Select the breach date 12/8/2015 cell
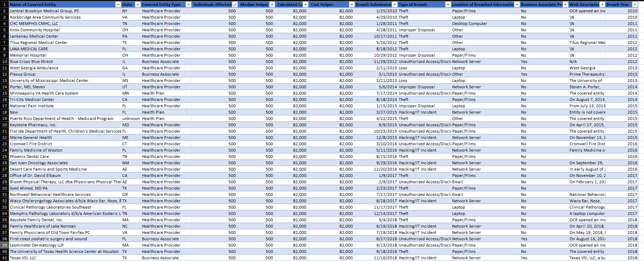Viewport: 644px width, 261px height. pyautogui.click(x=376, y=138)
